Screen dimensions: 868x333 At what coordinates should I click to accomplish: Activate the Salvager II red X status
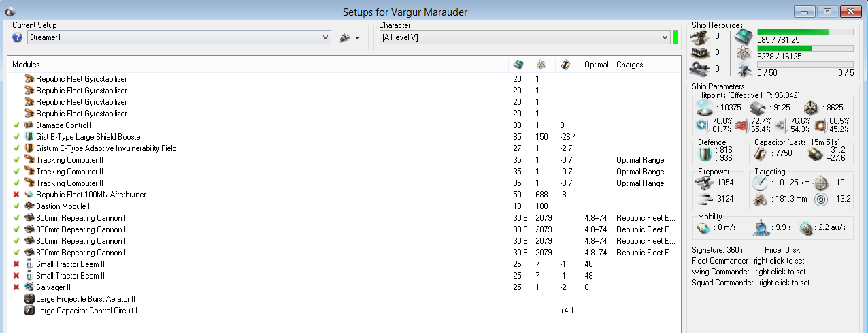pos(16,287)
